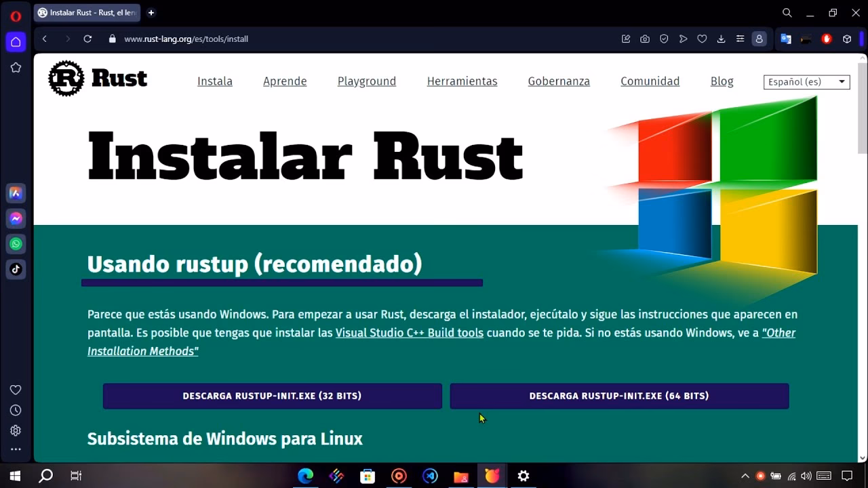Screen dimensions: 868x488
Task: Open the Opera main menu logo
Action: 16,16
